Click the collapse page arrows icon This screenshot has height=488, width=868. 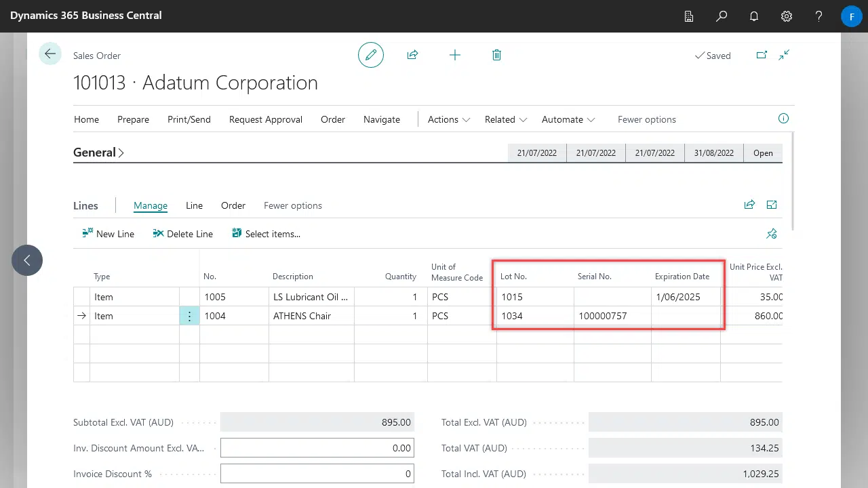tap(784, 56)
